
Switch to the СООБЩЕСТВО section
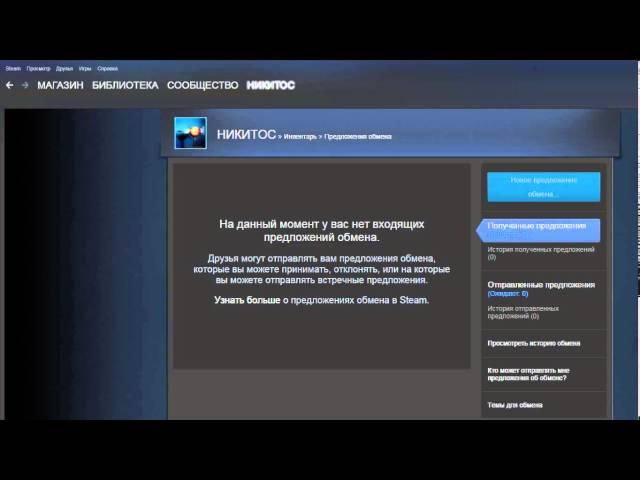click(x=202, y=85)
